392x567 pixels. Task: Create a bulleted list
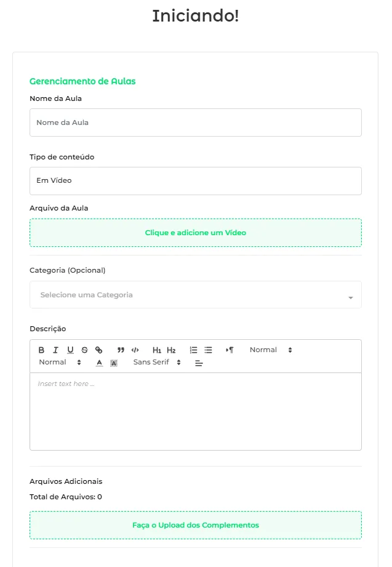pyautogui.click(x=208, y=350)
